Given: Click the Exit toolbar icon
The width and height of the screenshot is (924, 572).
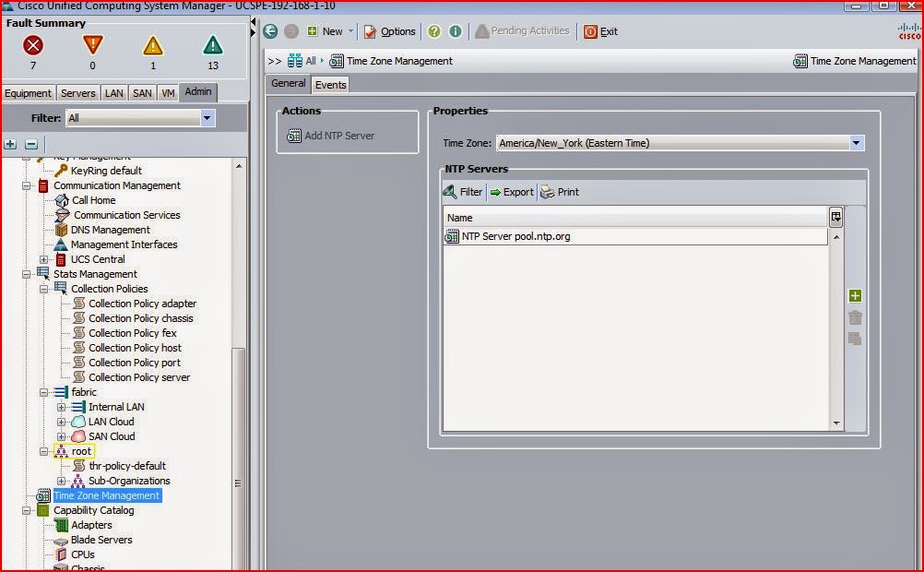Looking at the screenshot, I should (601, 30).
